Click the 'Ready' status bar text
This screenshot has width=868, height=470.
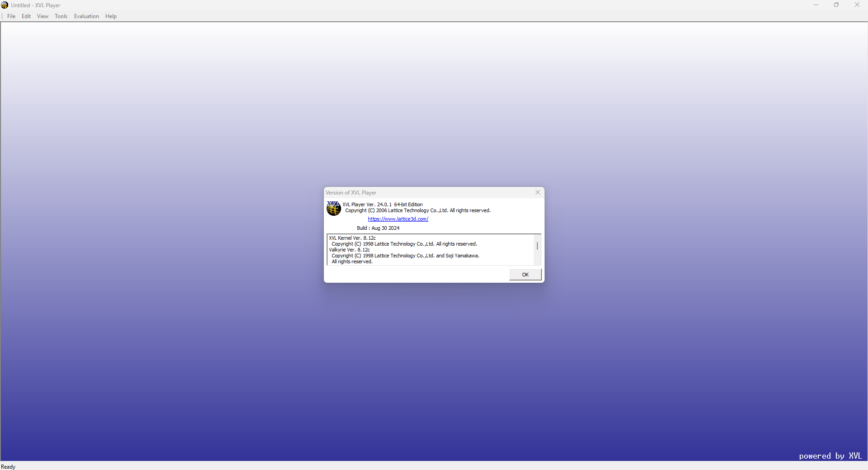(8, 467)
